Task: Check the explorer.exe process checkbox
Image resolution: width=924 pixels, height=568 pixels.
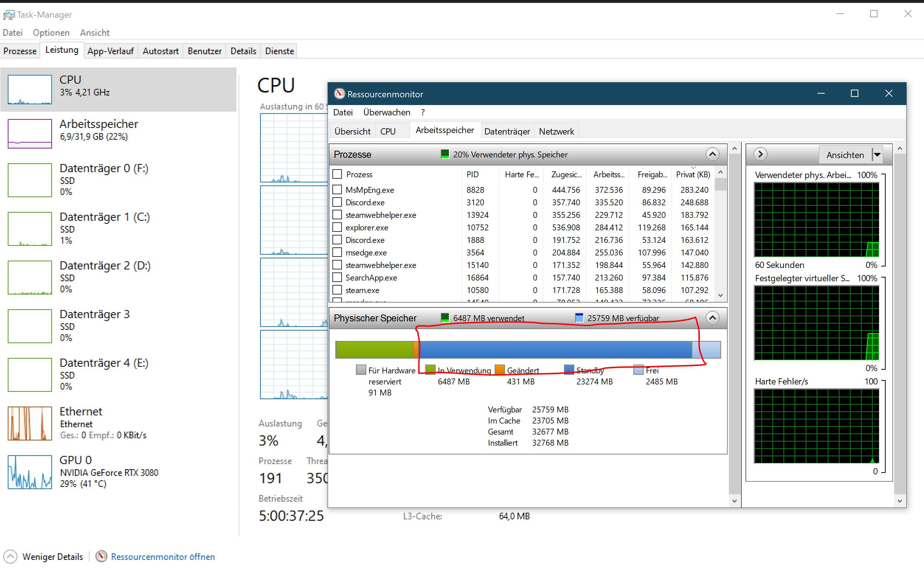Action: click(337, 227)
